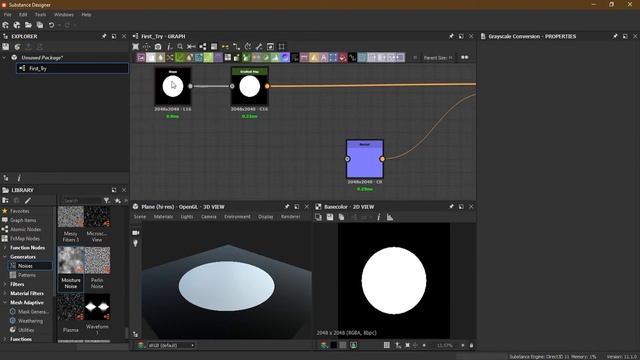640x360 pixels.
Task: Pin the Properties panel
Action: point(615,36)
